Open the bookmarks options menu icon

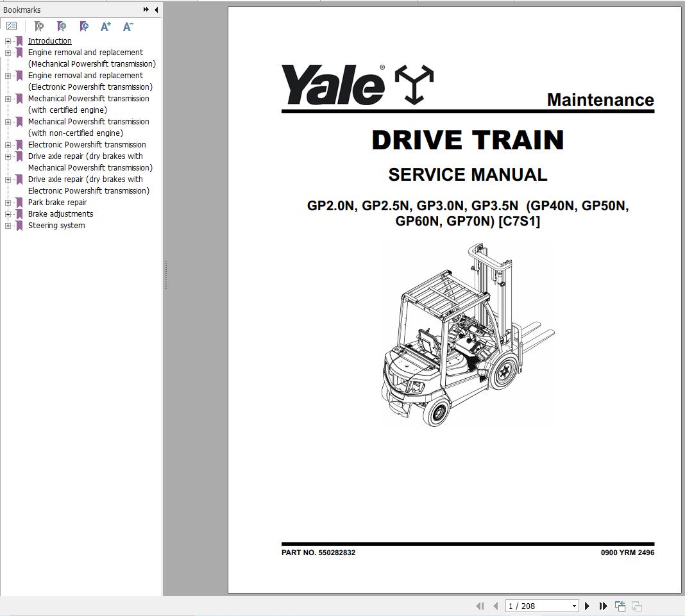tap(12, 27)
